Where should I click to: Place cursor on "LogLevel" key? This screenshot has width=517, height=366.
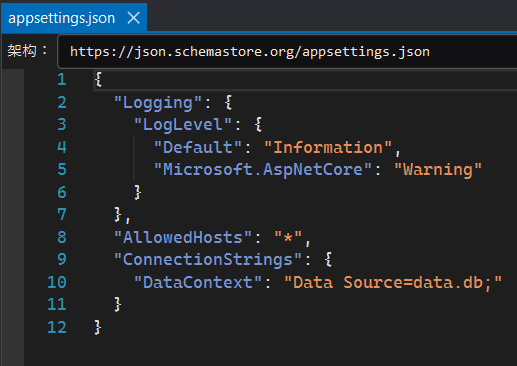pyautogui.click(x=182, y=125)
